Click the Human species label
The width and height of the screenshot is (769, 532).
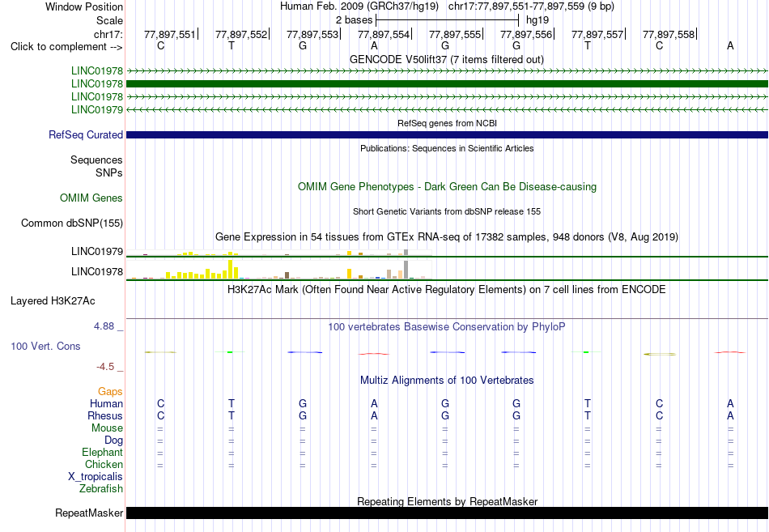(106, 403)
